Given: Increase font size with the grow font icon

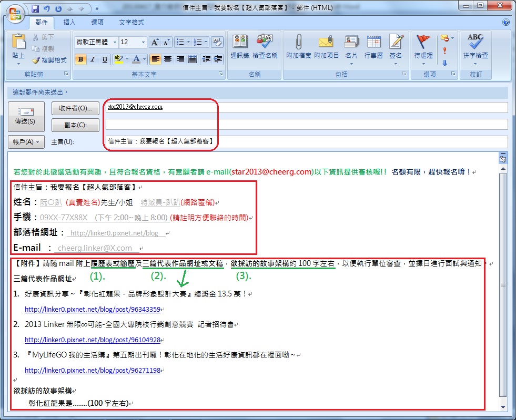Looking at the screenshot, I should click(155, 42).
